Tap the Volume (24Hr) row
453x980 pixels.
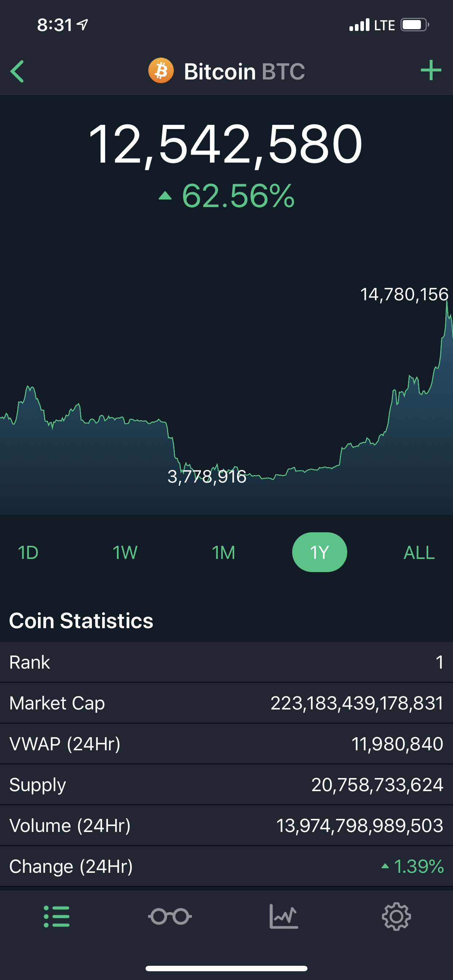pos(226,825)
